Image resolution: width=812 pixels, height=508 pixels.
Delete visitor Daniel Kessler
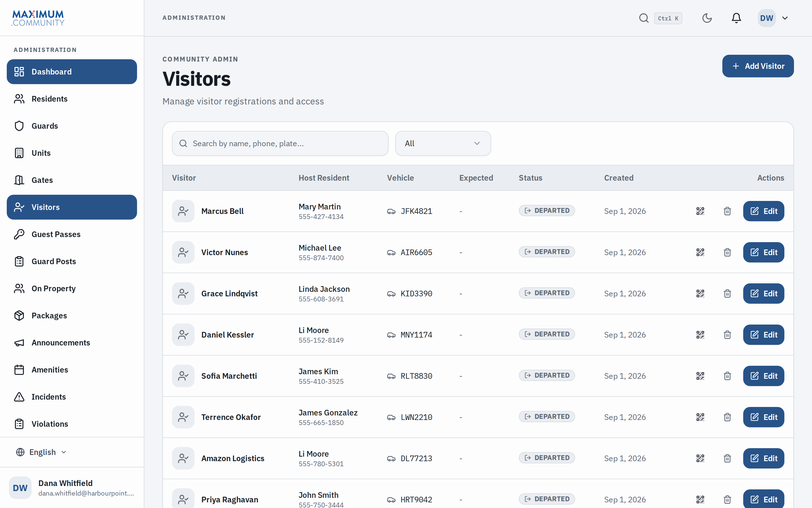pyautogui.click(x=727, y=335)
